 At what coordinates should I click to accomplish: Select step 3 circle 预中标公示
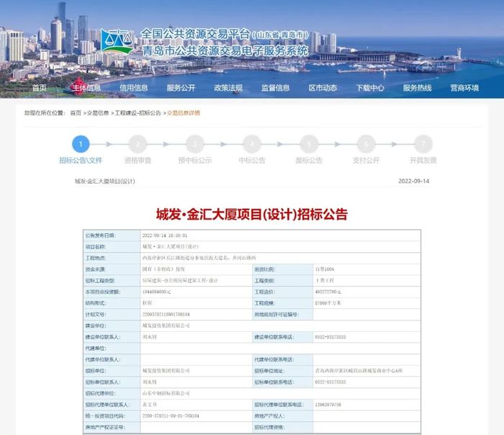pos(195,144)
